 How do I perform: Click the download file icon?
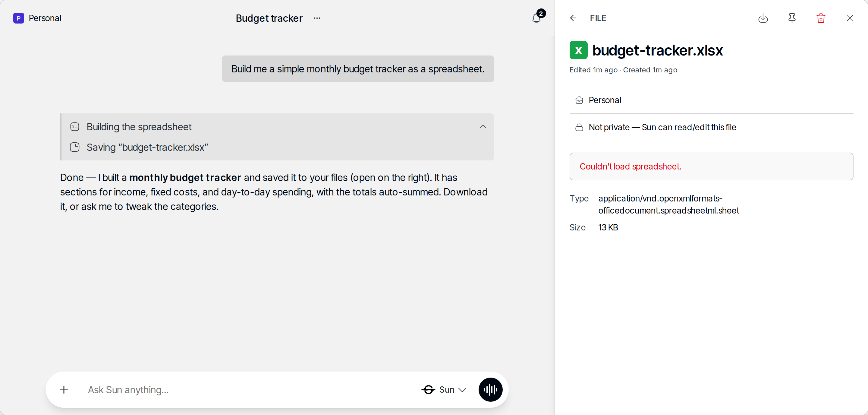pyautogui.click(x=763, y=18)
